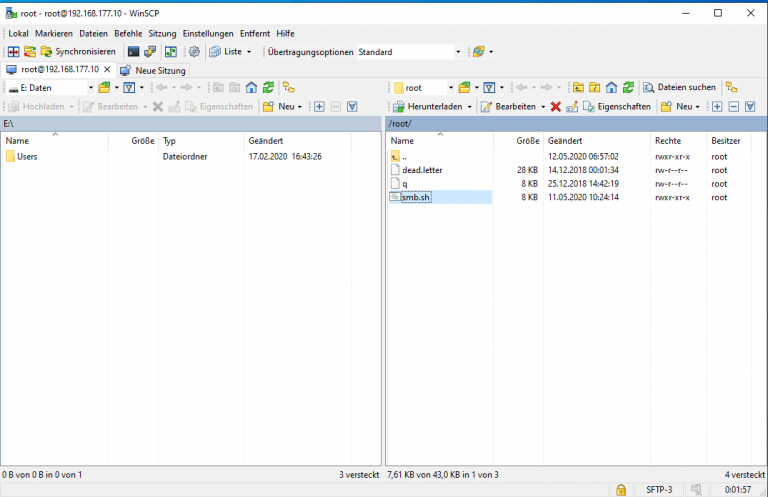This screenshot has width=768, height=497.
Task: Open the Sitzung menu
Action: point(162,33)
